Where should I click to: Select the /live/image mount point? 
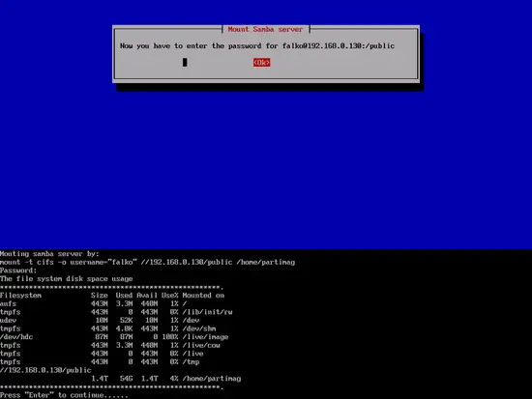pos(205,337)
